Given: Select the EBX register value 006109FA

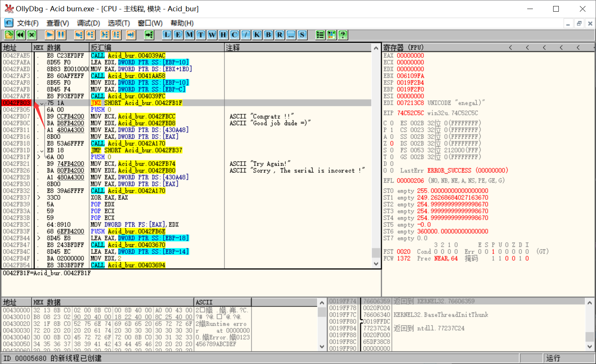Looking at the screenshot, I should coord(410,76).
